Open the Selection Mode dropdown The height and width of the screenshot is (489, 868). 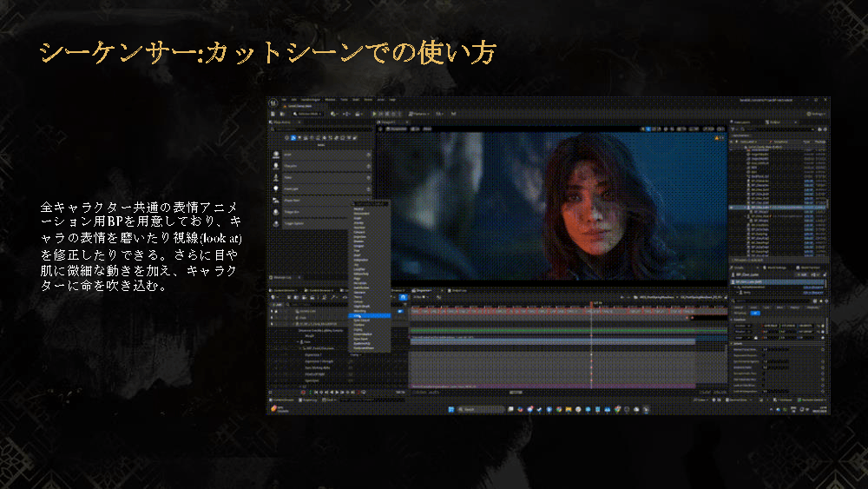pos(306,114)
